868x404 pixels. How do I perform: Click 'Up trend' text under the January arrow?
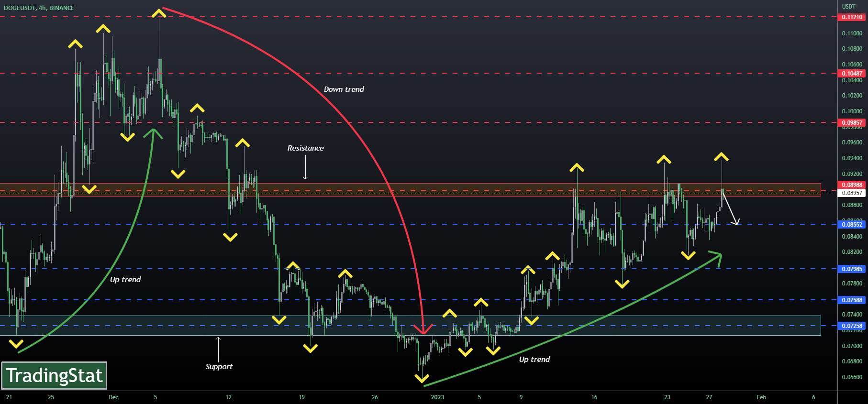pos(534,360)
